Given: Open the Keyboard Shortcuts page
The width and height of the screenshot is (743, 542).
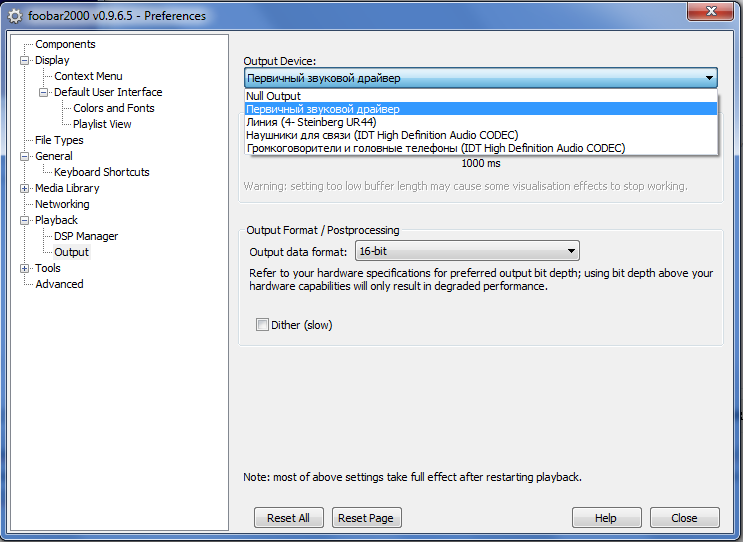Looking at the screenshot, I should [101, 172].
